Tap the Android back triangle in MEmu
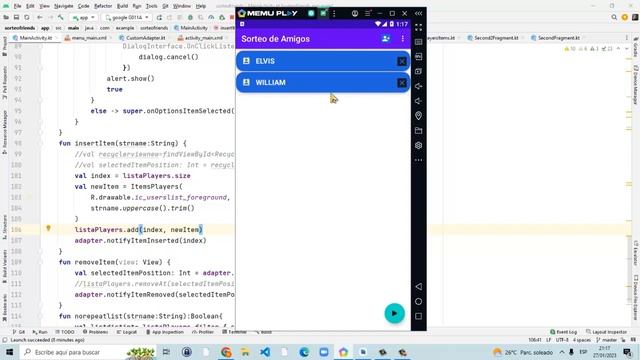The height and width of the screenshot is (360, 640). [418, 287]
